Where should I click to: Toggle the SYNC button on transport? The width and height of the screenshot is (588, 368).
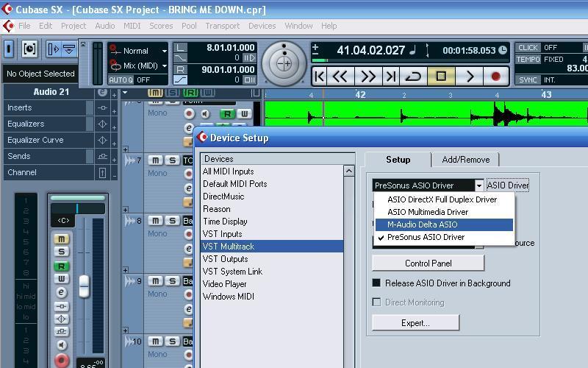[x=528, y=79]
